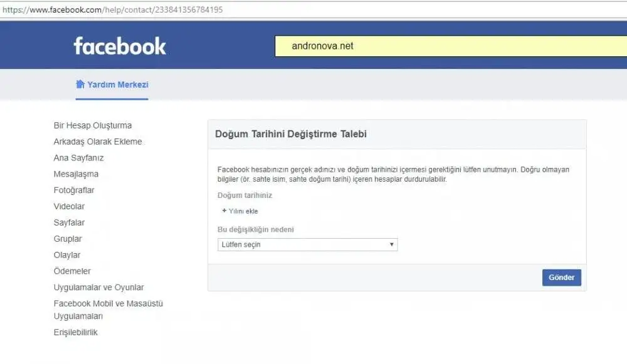This screenshot has height=364, width=627.
Task: Click the browser address bar URL
Action: [112, 9]
